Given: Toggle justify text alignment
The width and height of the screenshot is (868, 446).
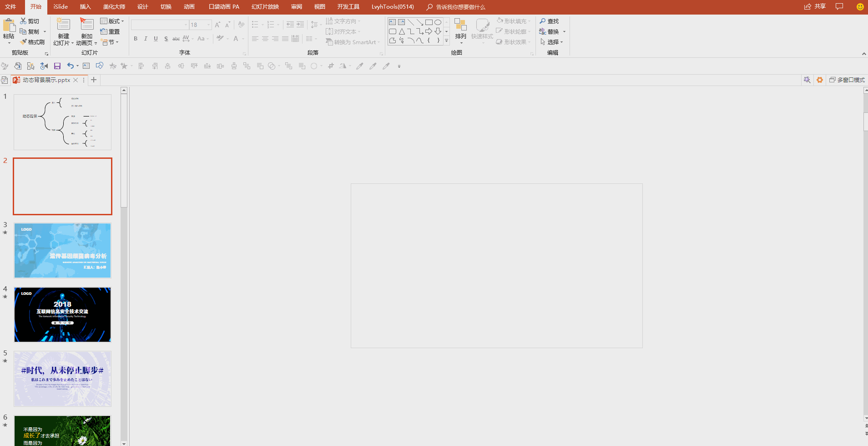Looking at the screenshot, I should coord(285,39).
